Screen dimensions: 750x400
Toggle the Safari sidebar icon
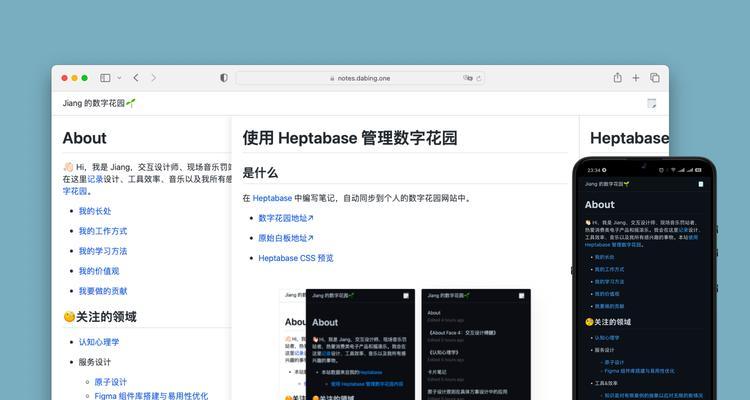[x=105, y=78]
